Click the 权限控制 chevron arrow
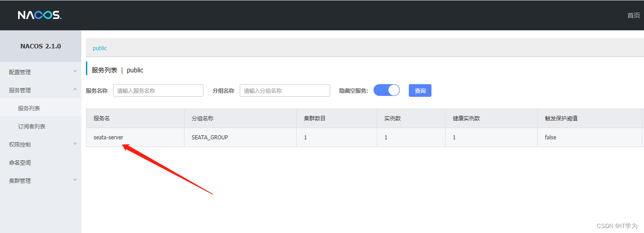Screen dimensions: 644x233 75,144
